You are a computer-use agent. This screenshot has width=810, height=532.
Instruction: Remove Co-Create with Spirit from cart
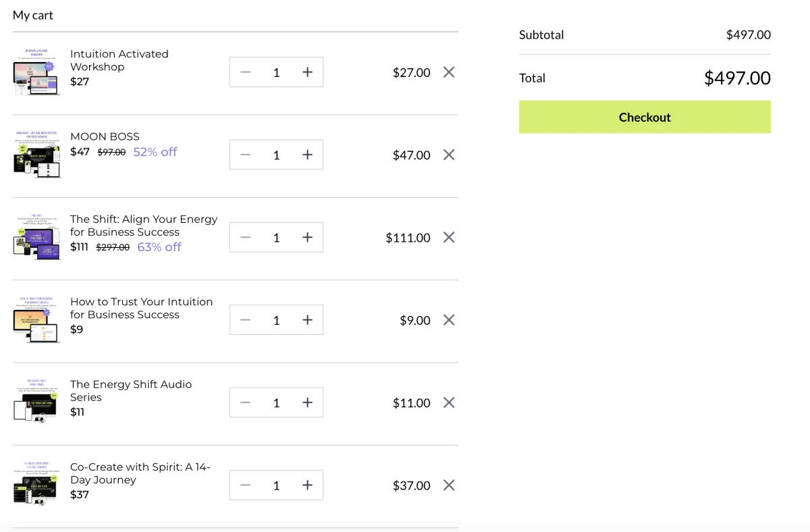tap(449, 485)
